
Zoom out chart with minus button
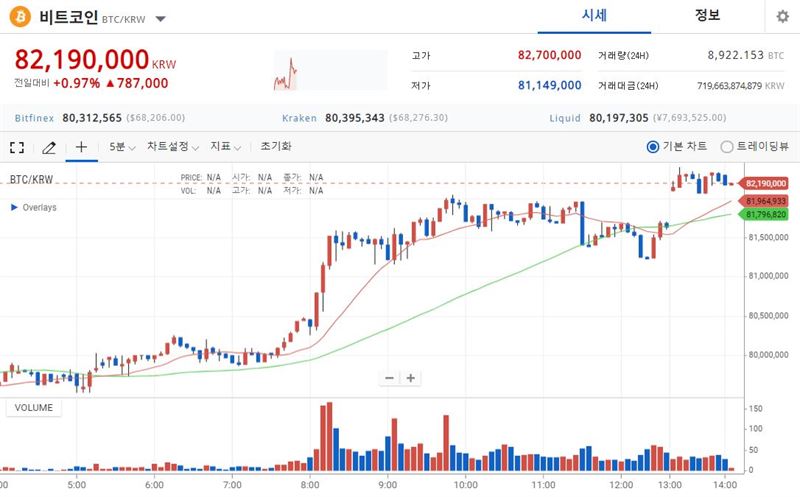pos(389,378)
